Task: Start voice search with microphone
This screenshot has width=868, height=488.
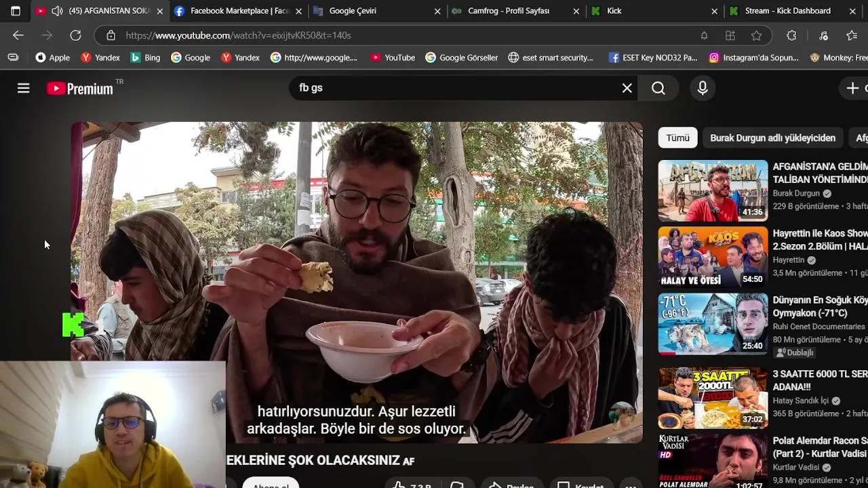Action: pyautogui.click(x=703, y=88)
